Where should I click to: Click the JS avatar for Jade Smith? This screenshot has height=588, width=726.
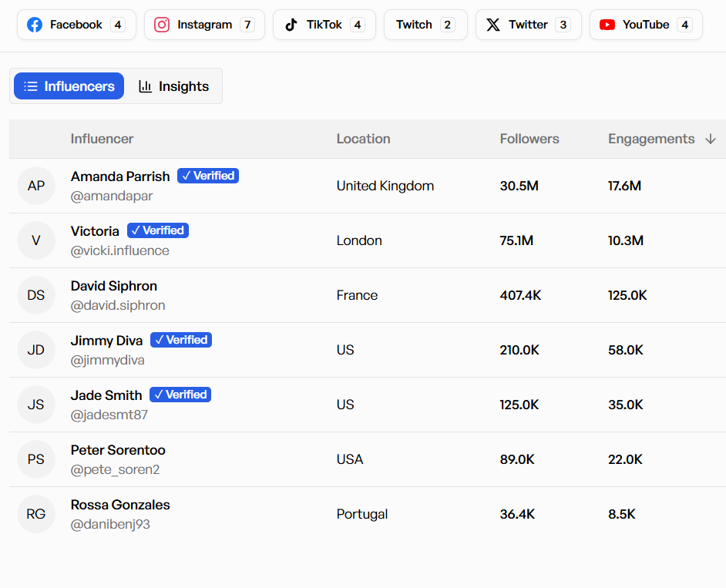click(x=36, y=405)
